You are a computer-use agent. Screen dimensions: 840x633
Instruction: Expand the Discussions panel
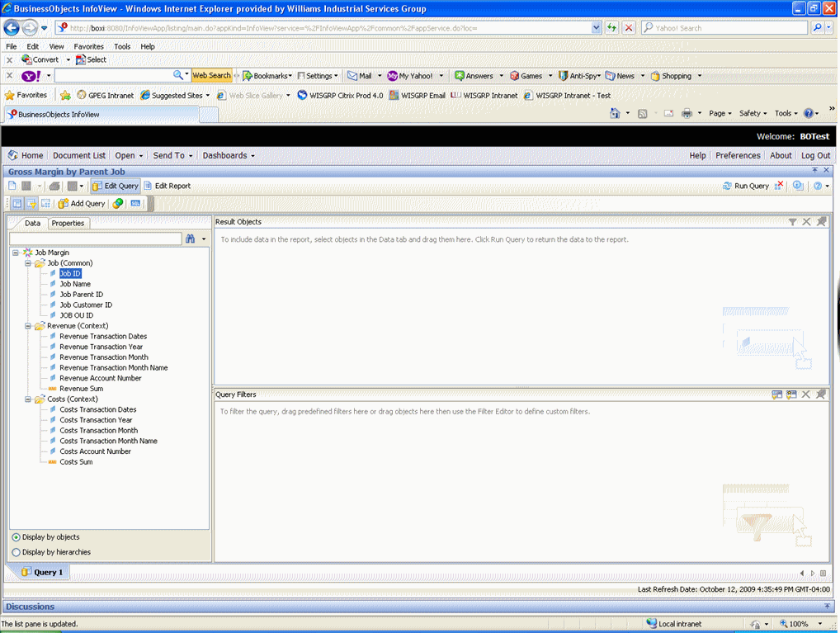[x=827, y=607]
